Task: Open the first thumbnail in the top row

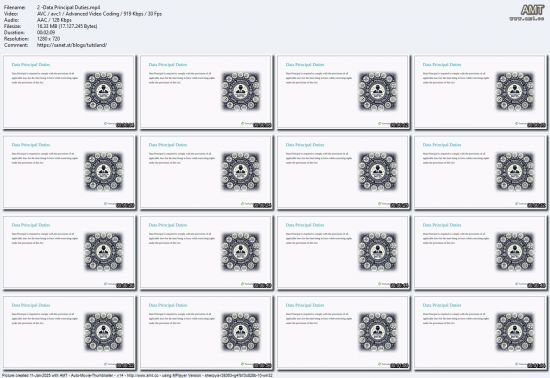Action: (x=69, y=92)
